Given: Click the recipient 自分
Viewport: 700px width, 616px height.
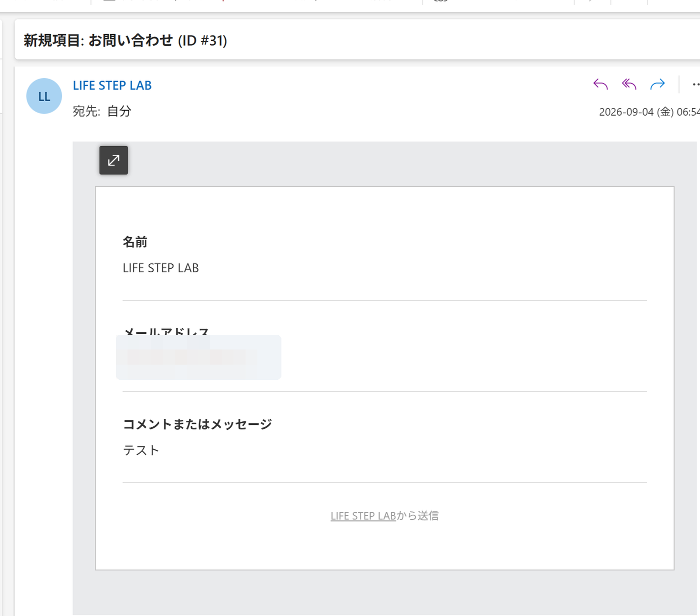Looking at the screenshot, I should (x=119, y=111).
